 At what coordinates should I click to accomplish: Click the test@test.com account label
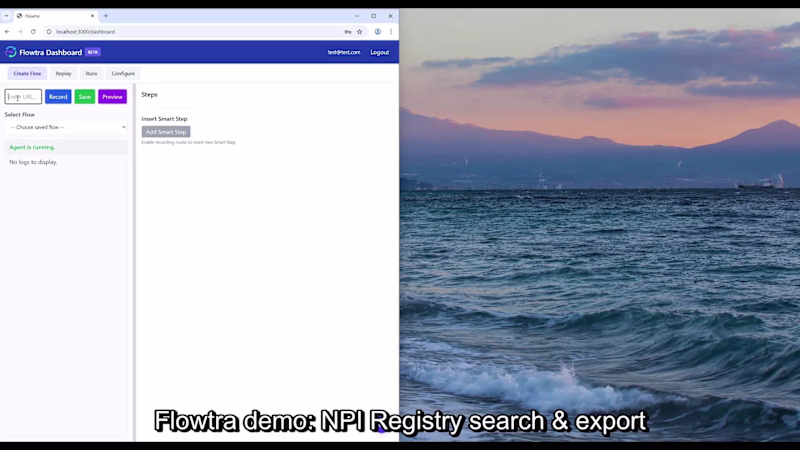coord(344,52)
